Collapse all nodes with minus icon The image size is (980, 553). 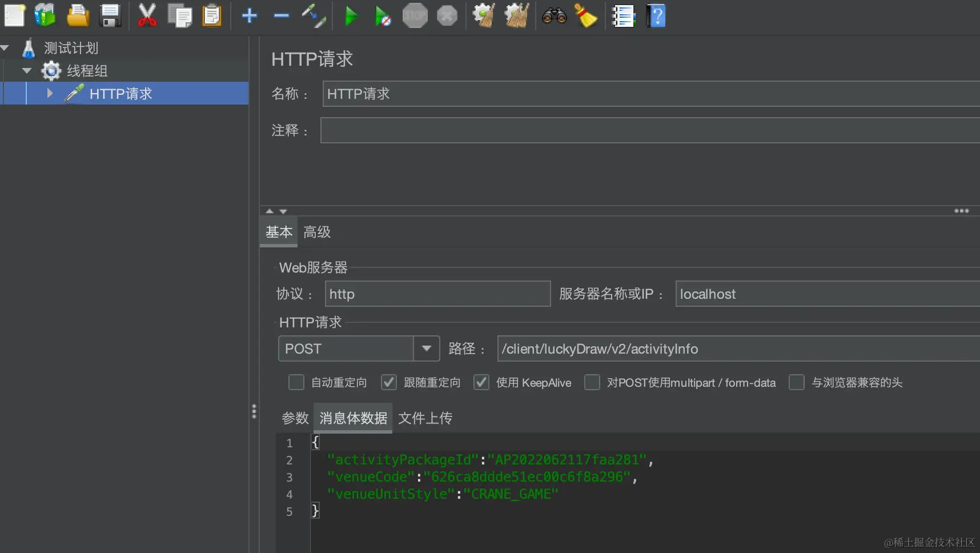click(x=282, y=15)
